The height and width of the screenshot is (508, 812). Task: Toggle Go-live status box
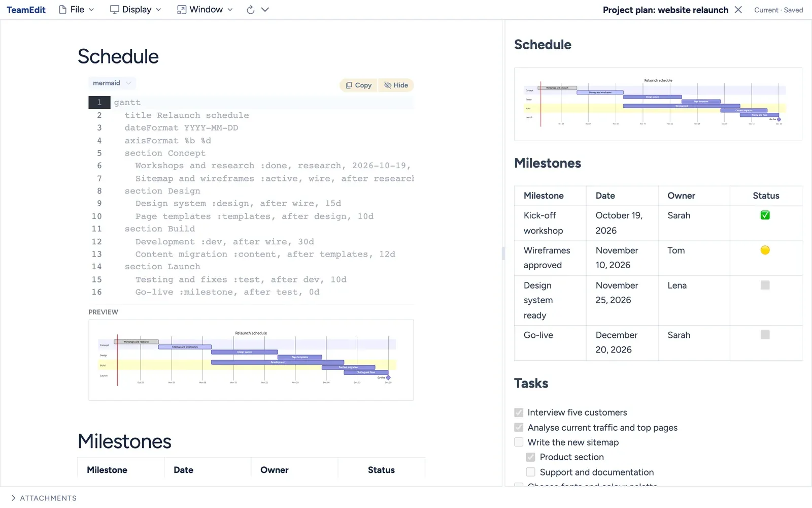click(765, 335)
